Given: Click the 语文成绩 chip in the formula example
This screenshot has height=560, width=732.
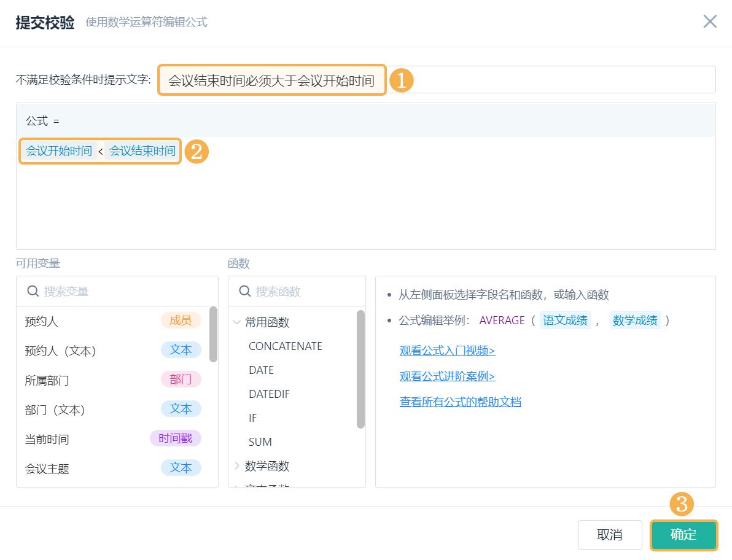Looking at the screenshot, I should 565,320.
